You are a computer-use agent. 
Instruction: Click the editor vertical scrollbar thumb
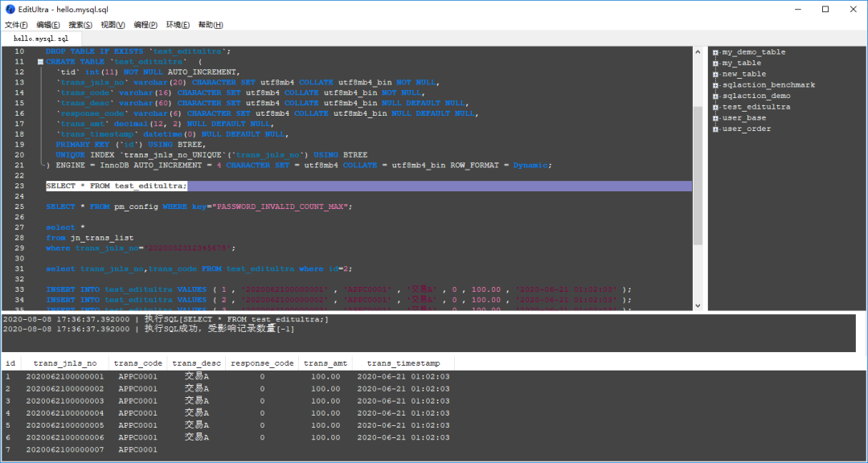pyautogui.click(x=698, y=176)
